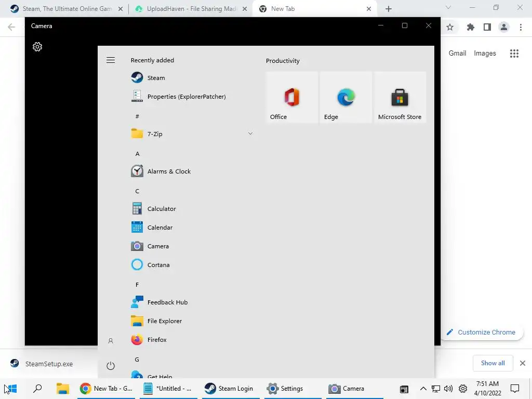Toggle Chrome side panel
532x399 pixels.
pos(487,27)
